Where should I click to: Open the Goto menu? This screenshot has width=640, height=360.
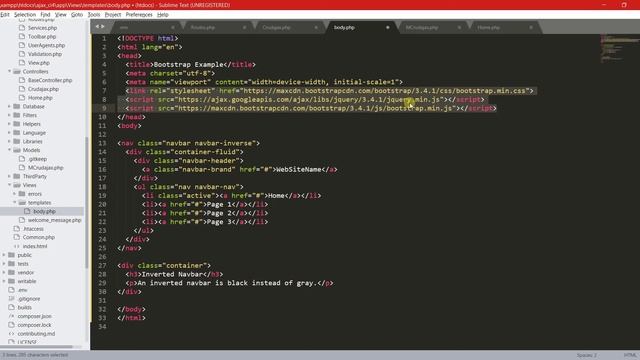(77, 14)
